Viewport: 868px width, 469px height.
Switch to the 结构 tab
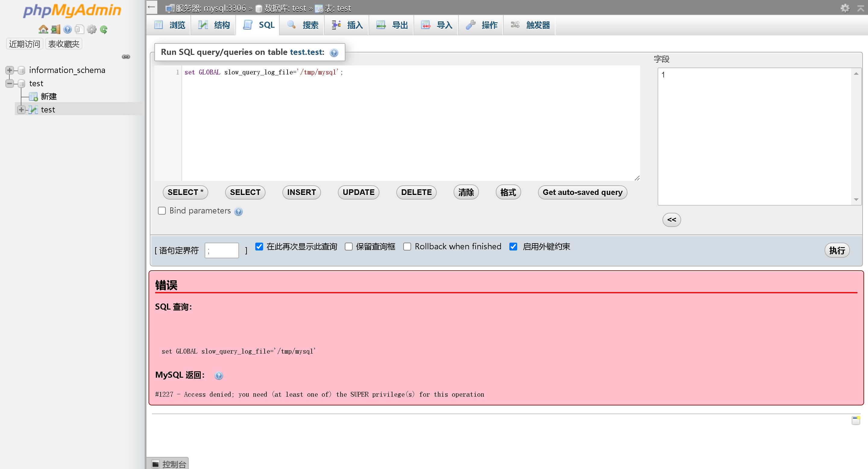pyautogui.click(x=214, y=25)
